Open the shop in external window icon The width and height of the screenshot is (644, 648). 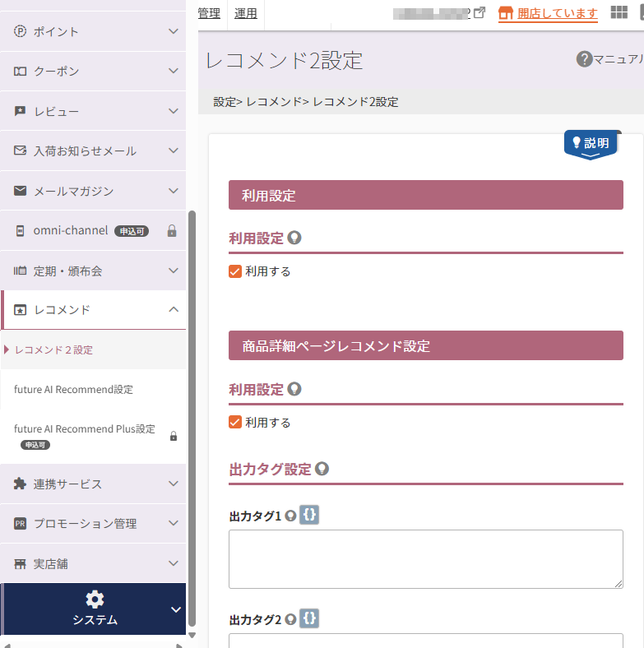[480, 13]
